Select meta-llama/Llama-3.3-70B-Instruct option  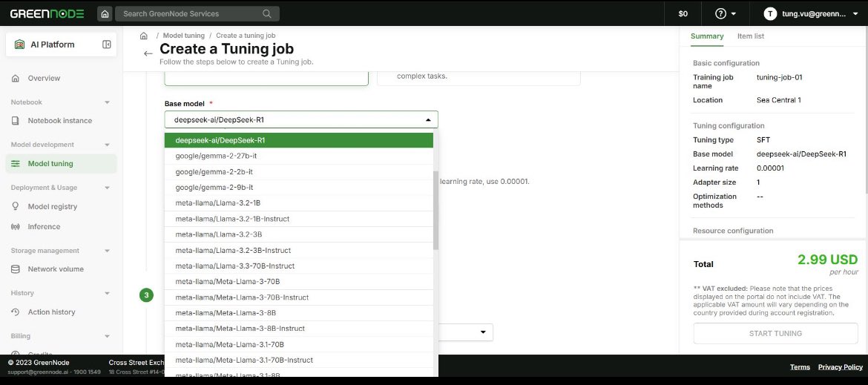click(x=299, y=266)
